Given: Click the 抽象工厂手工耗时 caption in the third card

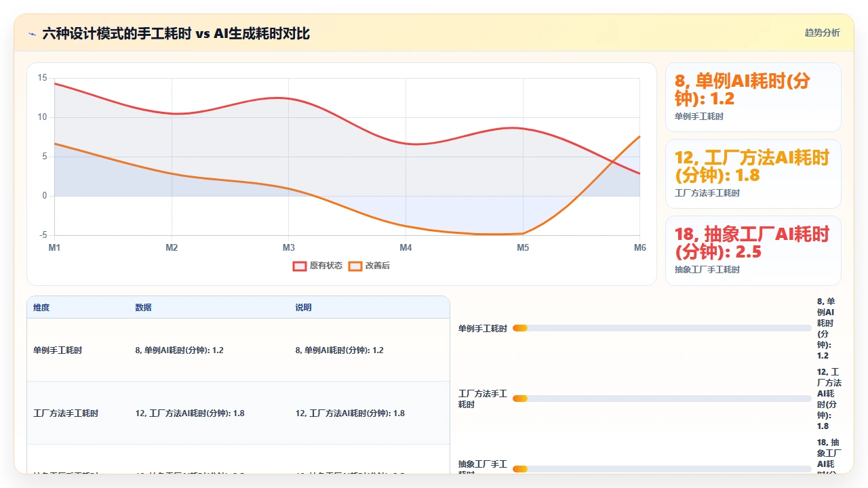Looking at the screenshot, I should click(x=707, y=270).
